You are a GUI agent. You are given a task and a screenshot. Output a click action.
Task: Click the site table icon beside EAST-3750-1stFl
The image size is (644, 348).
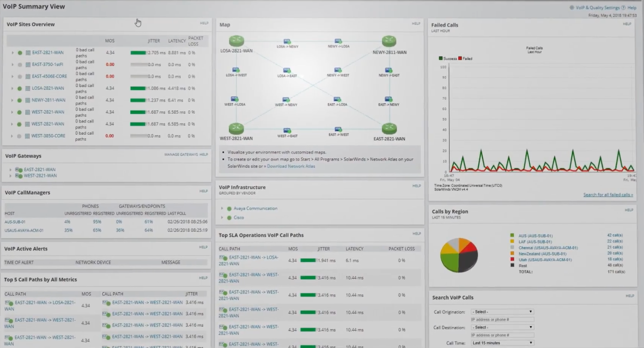[x=27, y=64]
